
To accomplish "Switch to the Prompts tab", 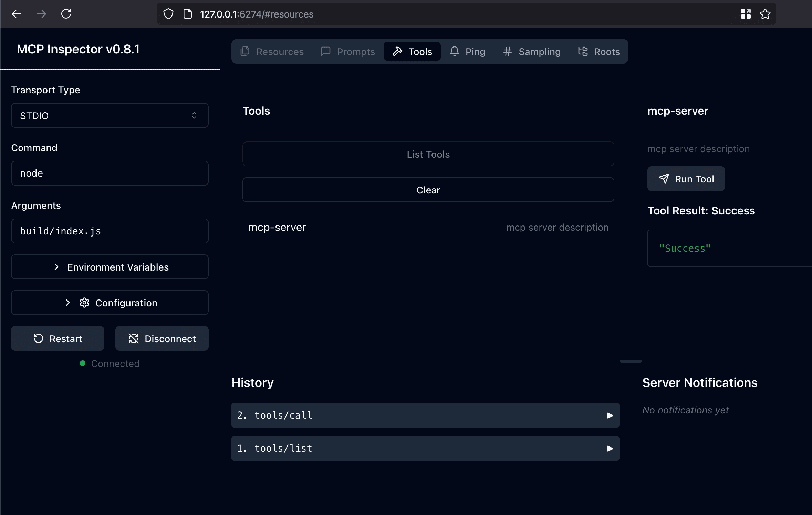I will [348, 52].
